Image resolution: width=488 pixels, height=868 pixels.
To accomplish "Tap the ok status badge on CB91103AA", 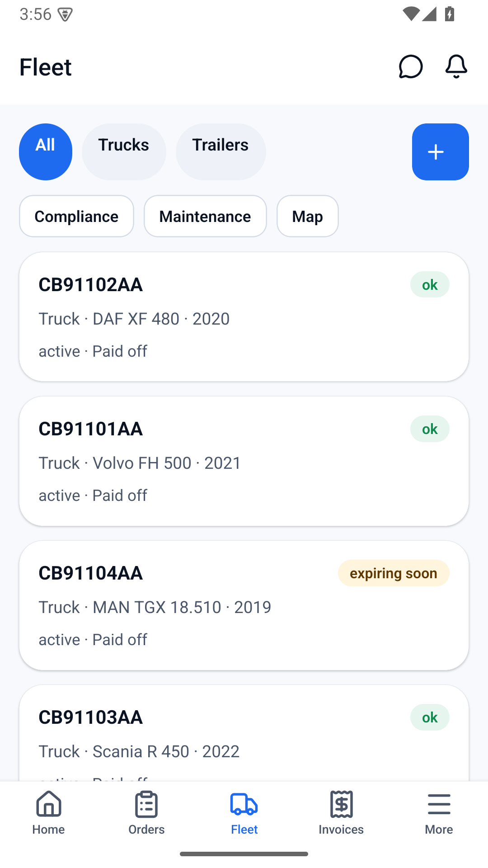I will pos(430,717).
